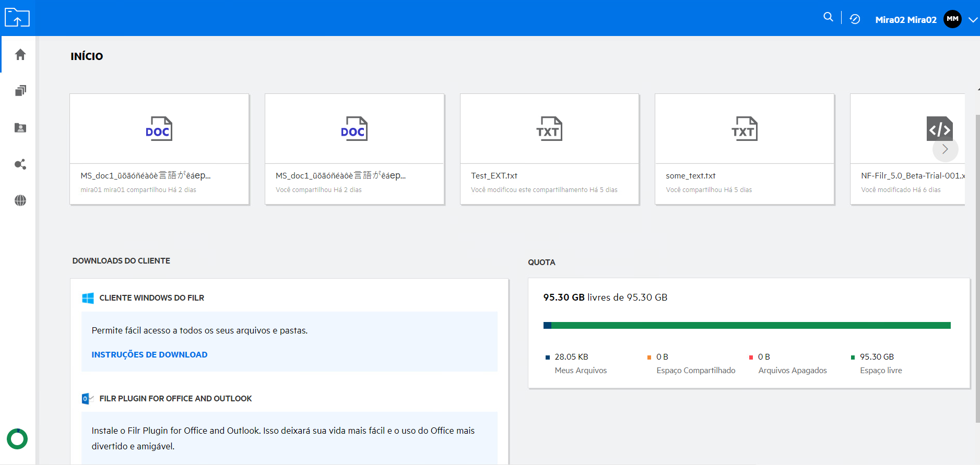Click the vertical page scrollbar
980x465 pixels.
977,261
